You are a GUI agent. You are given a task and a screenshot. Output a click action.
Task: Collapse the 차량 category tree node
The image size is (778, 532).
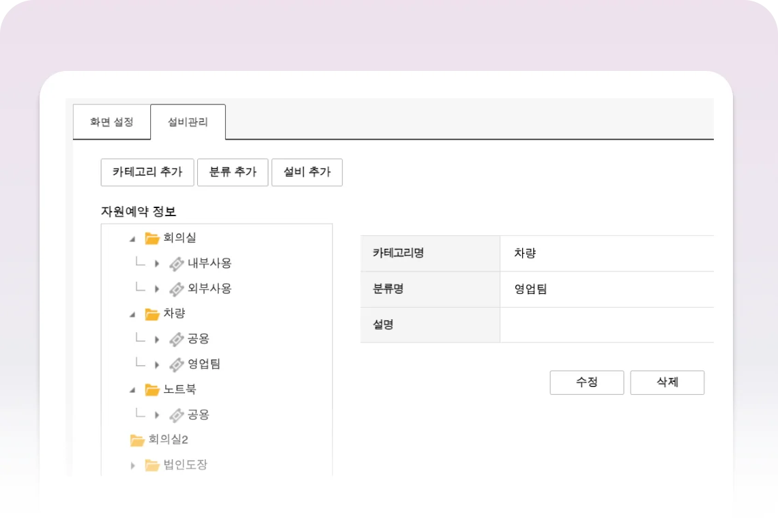click(132, 314)
